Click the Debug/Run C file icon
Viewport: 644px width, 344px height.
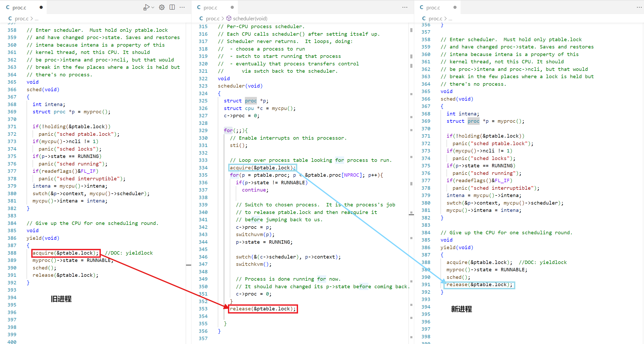[146, 7]
